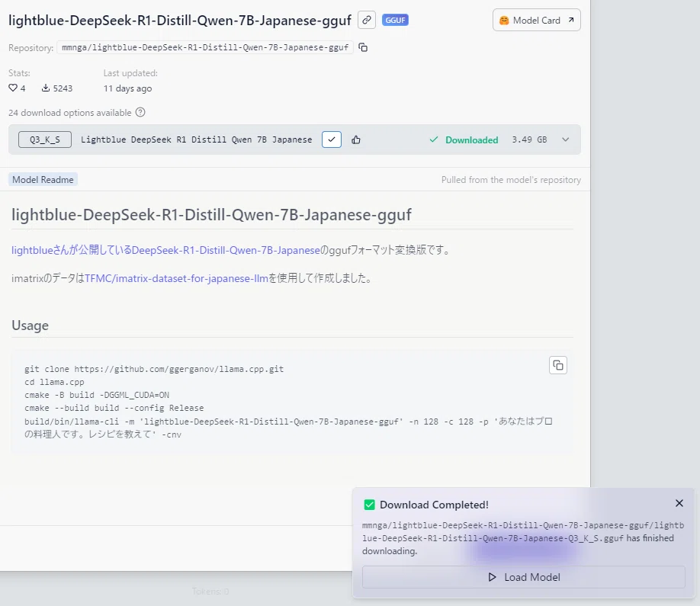
Task: Click the model name in Q3_K_S row
Action: [x=197, y=139]
